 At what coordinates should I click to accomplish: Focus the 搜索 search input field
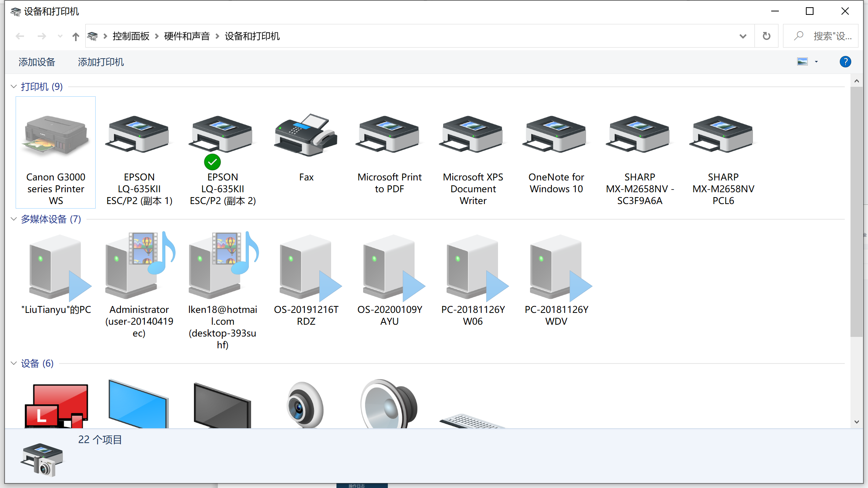(820, 36)
